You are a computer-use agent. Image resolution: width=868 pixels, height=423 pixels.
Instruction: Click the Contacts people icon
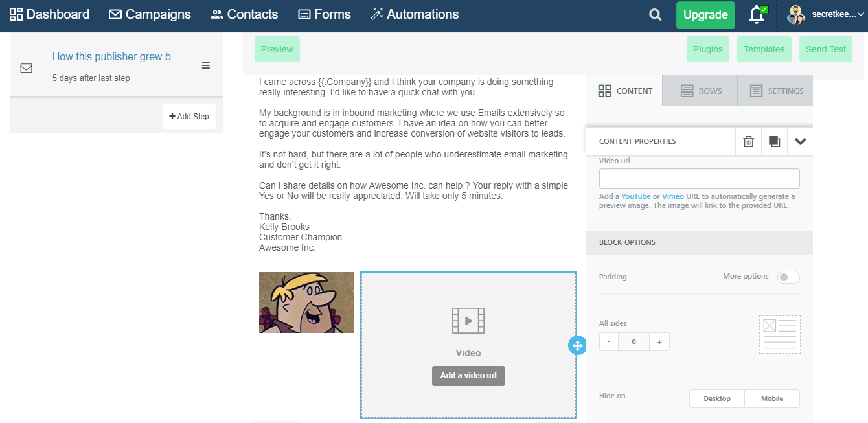click(217, 14)
